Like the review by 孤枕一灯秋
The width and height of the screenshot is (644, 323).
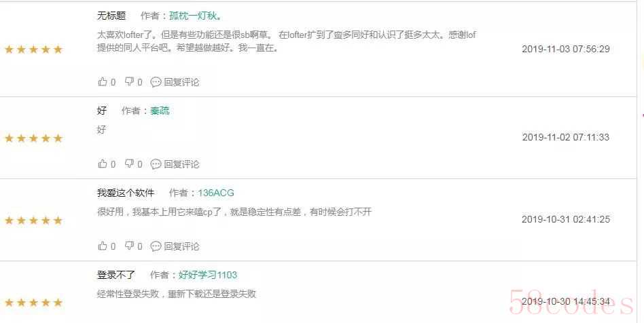pos(103,81)
